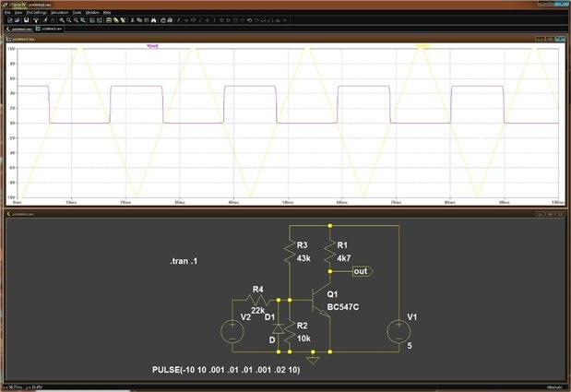This screenshot has width=571, height=392.
Task: Open the Control Panel hammer icon
Action: [35, 19]
